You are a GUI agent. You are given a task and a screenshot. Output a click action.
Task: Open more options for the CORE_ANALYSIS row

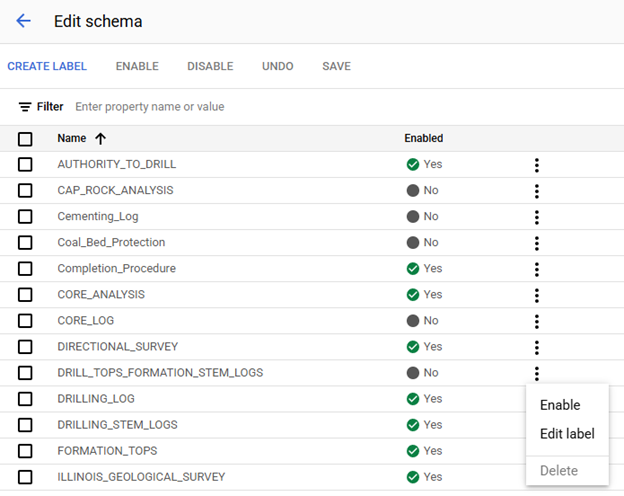(x=537, y=295)
